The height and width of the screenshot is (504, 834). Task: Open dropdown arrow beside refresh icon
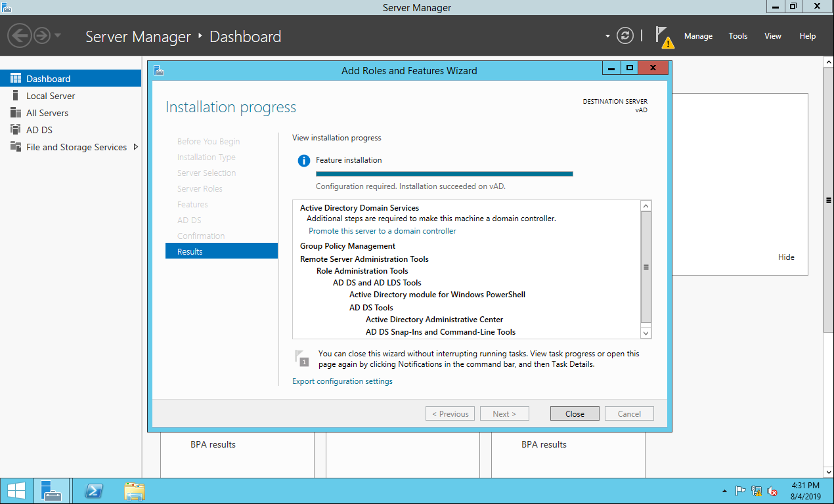(607, 36)
